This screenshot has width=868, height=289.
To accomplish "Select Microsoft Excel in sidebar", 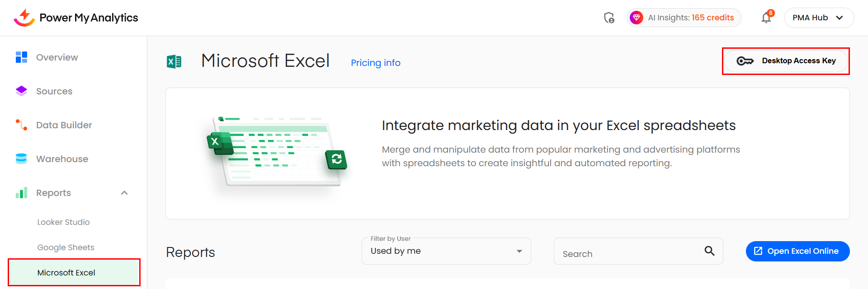I will click(66, 273).
